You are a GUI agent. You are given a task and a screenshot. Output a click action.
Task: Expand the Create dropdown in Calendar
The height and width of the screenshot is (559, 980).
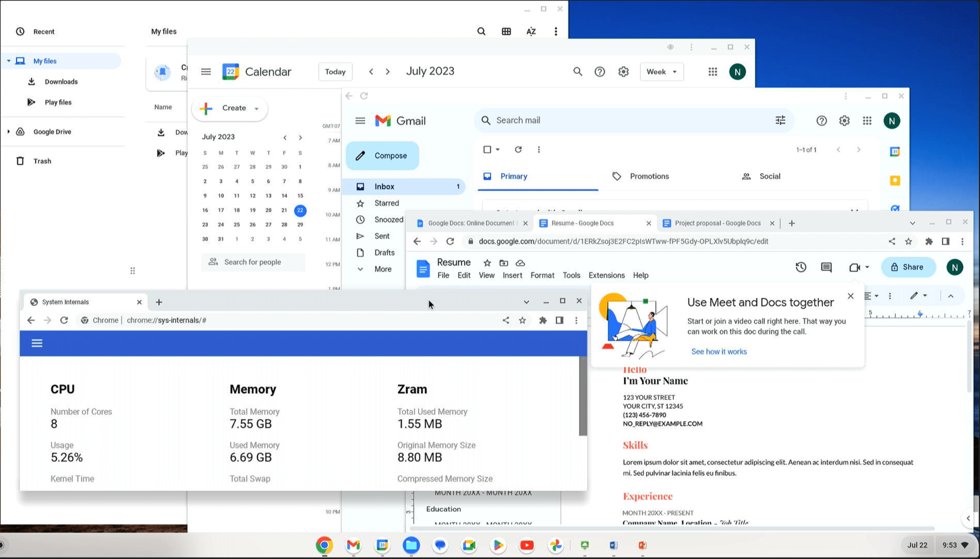coord(256,109)
